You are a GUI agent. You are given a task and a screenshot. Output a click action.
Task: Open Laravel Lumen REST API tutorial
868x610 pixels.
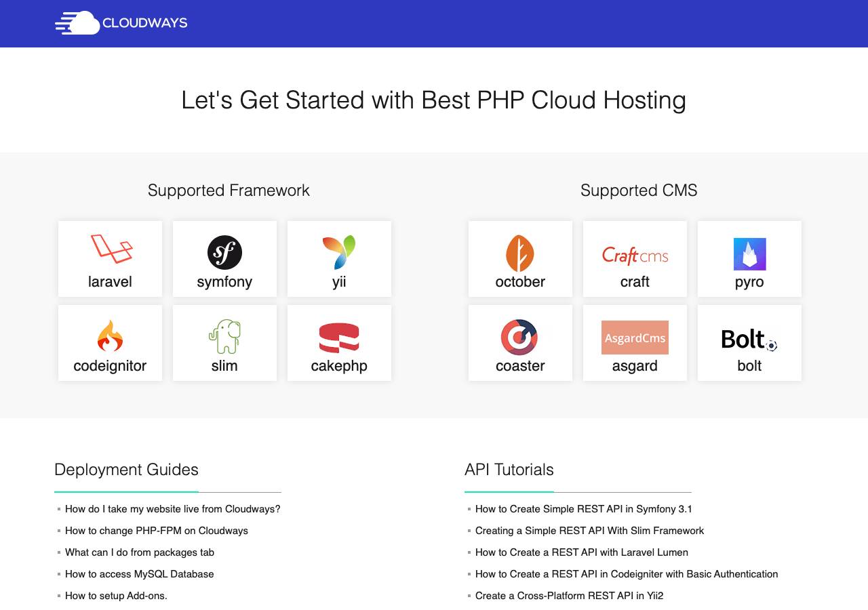pos(582,552)
